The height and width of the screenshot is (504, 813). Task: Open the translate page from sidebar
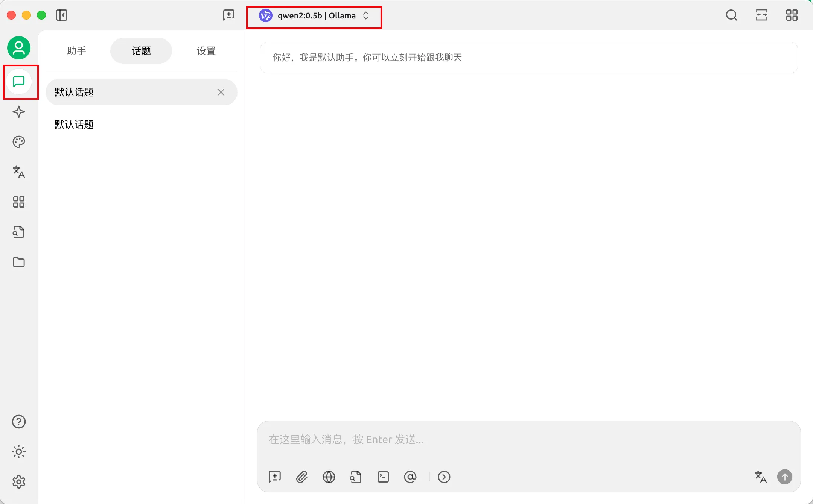pos(18,172)
